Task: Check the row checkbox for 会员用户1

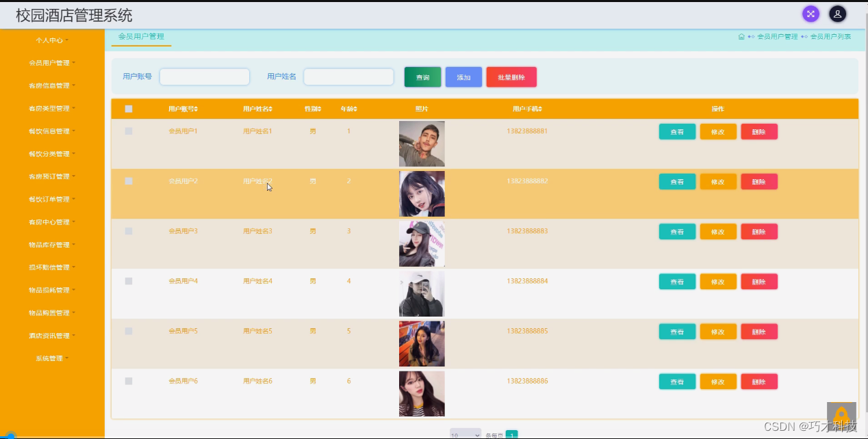Action: tap(129, 131)
